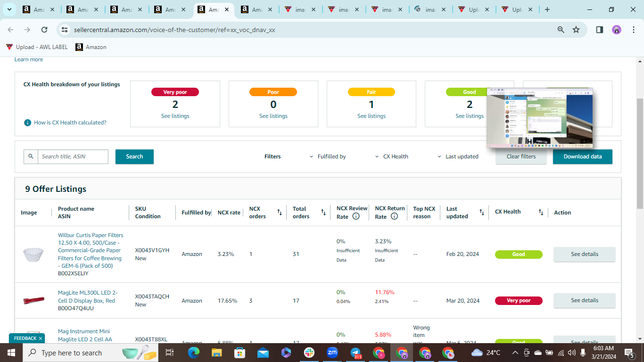The image size is (644, 362).
Task: Reload the Seller Central page
Action: 44,30
